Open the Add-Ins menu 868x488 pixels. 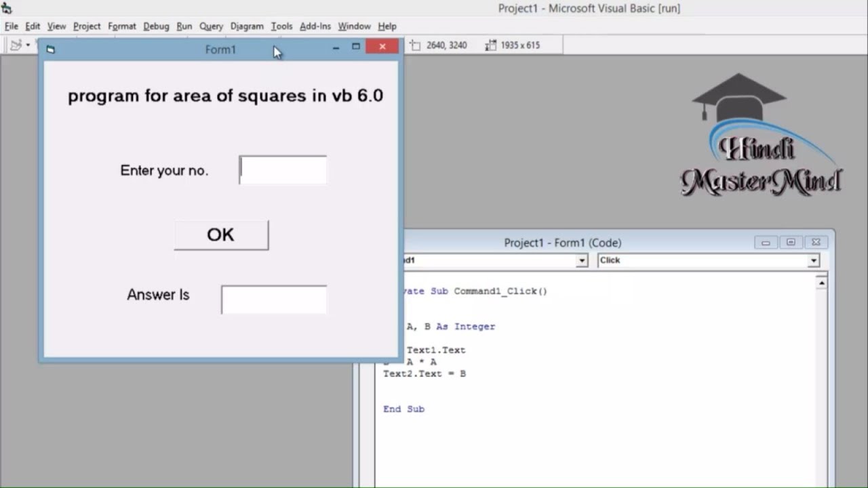tap(315, 26)
